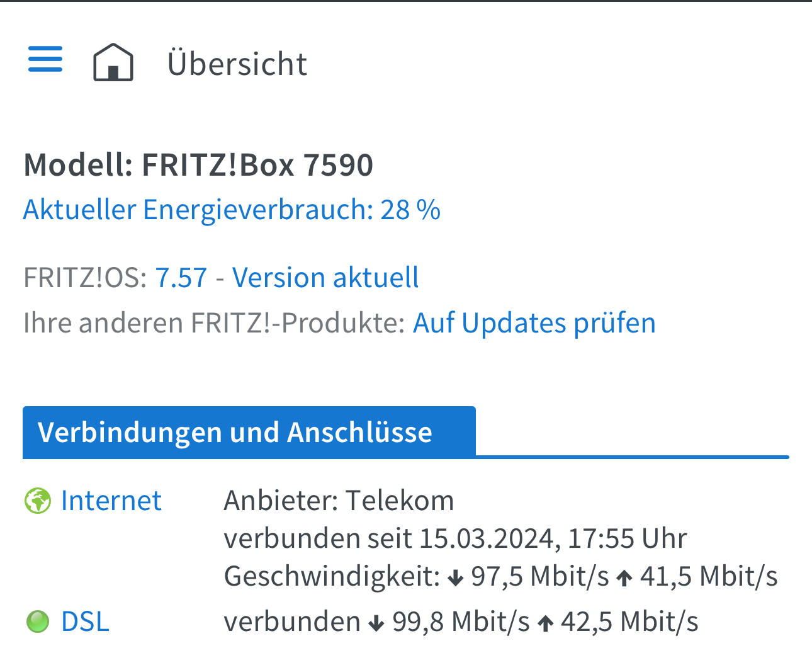Click the upload arrow next to 41,5 Mbit/s
This screenshot has height=648, width=812.
pos(624,577)
